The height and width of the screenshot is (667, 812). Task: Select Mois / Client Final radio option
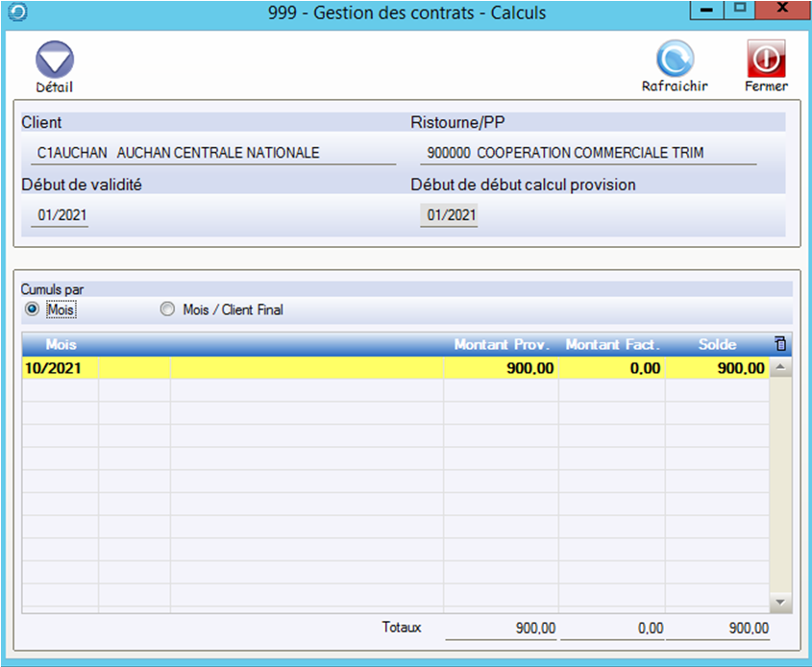168,309
